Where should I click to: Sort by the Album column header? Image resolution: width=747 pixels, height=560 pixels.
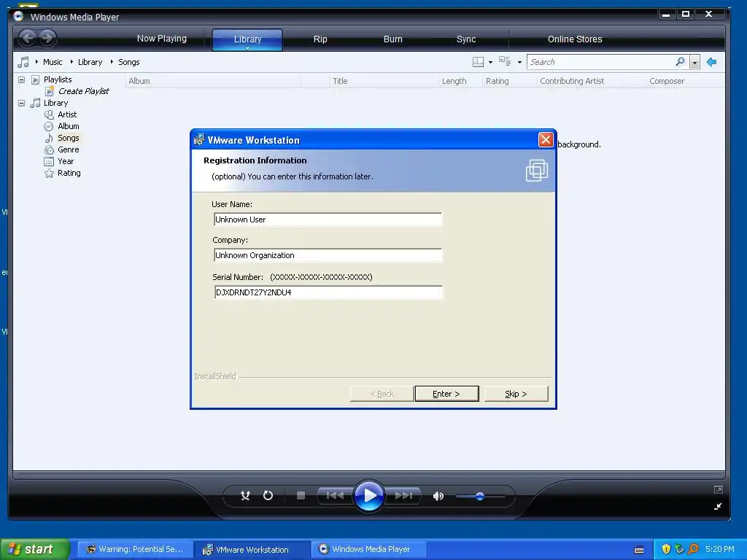[x=212, y=81]
